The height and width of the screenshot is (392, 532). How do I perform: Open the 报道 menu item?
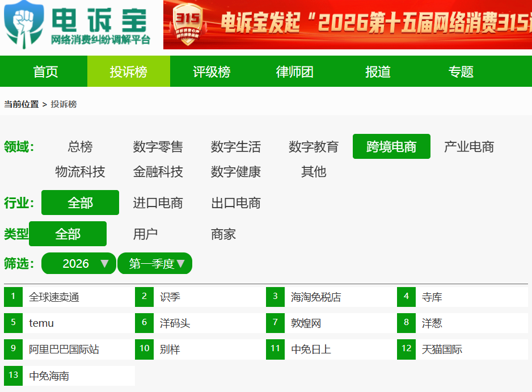377,71
